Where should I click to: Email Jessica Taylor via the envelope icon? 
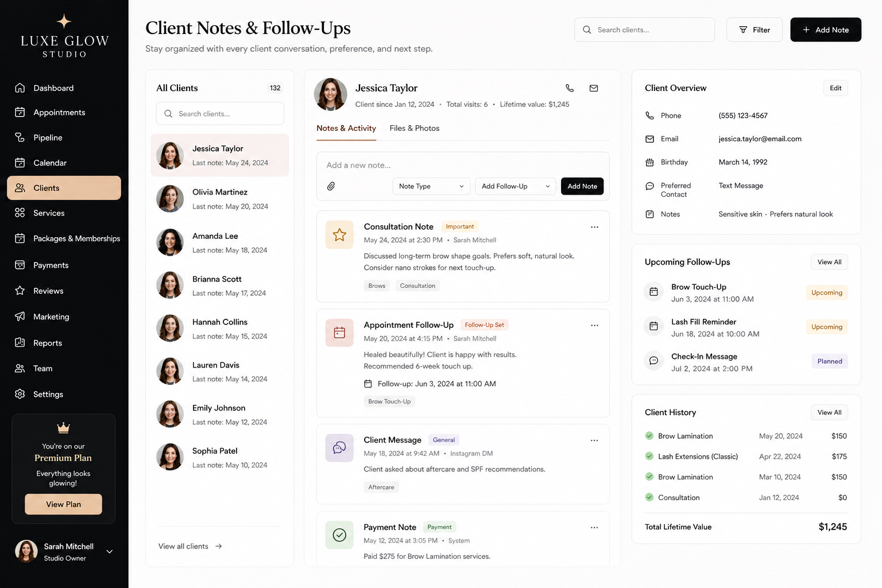click(x=594, y=88)
